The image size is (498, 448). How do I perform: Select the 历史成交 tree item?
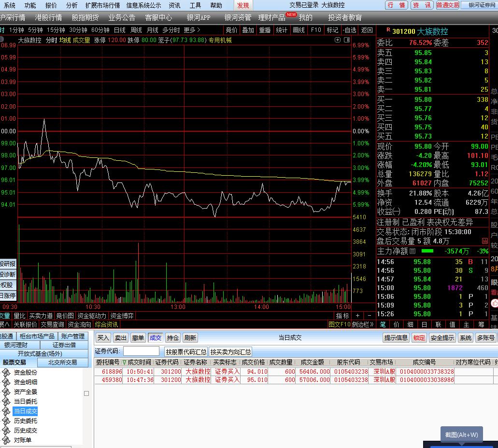point(26,431)
